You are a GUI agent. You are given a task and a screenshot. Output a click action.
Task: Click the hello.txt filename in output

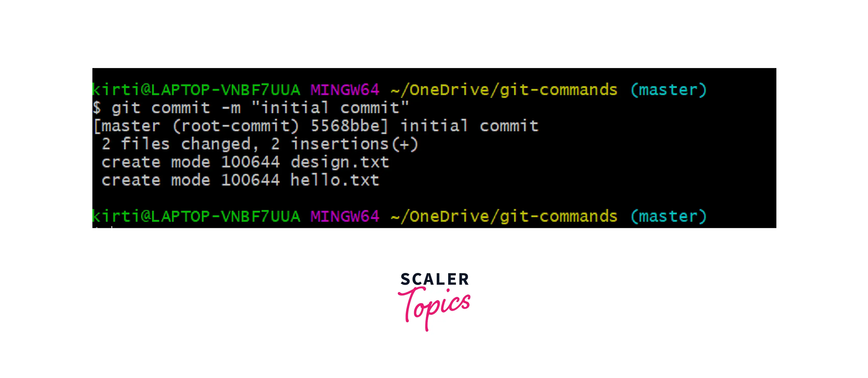click(x=335, y=180)
